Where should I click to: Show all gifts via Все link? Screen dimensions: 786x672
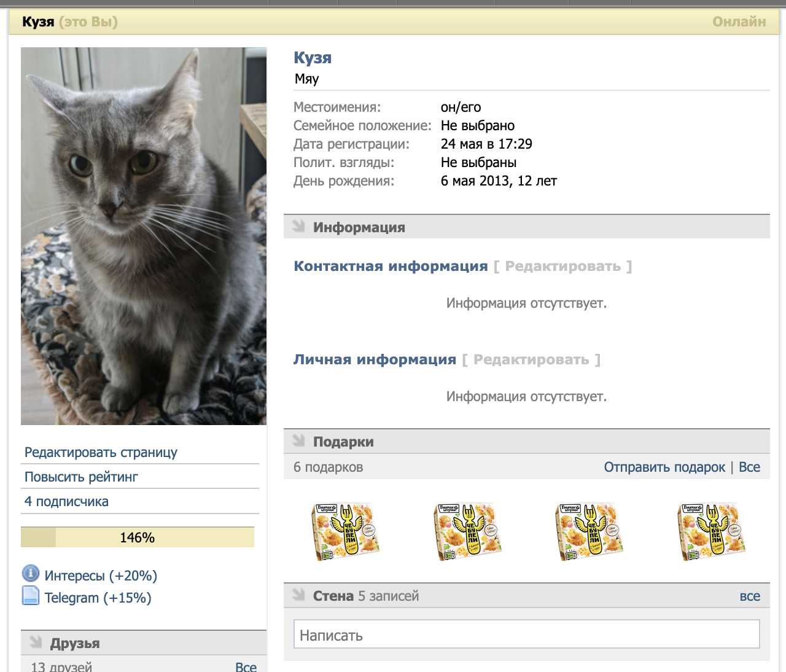749,467
